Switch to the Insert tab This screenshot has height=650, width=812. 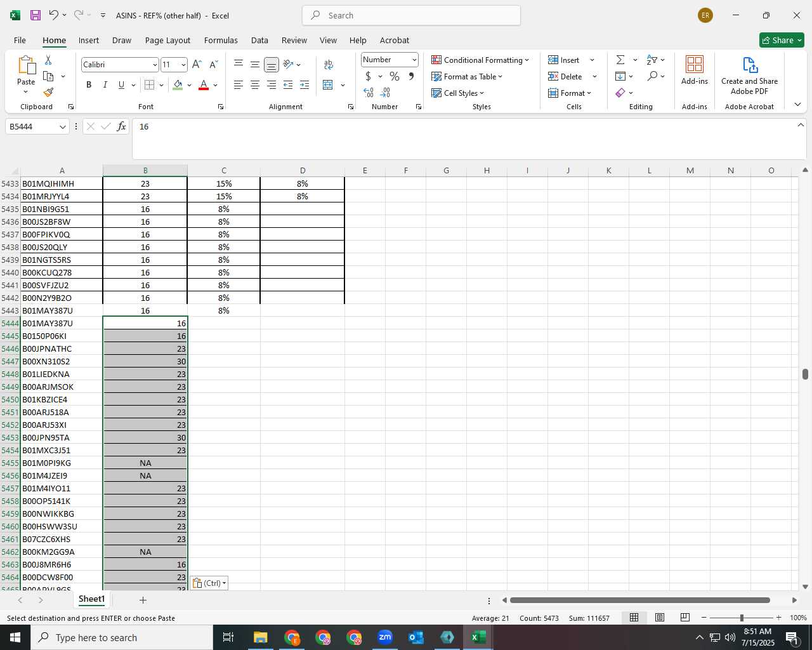click(x=89, y=40)
